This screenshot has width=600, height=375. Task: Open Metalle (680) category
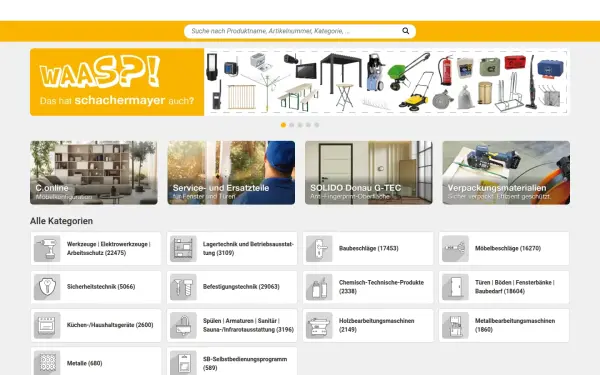click(x=96, y=362)
